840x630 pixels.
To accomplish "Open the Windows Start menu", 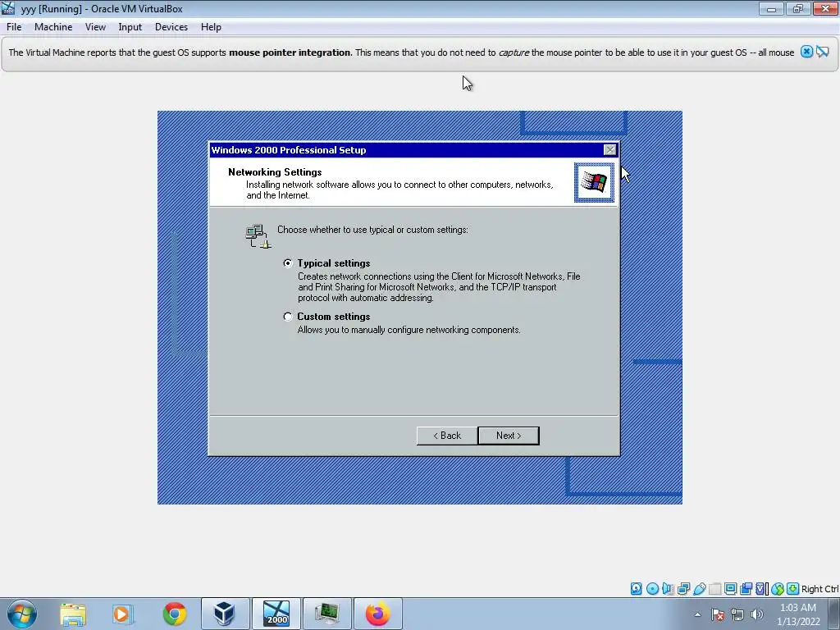I will point(21,614).
